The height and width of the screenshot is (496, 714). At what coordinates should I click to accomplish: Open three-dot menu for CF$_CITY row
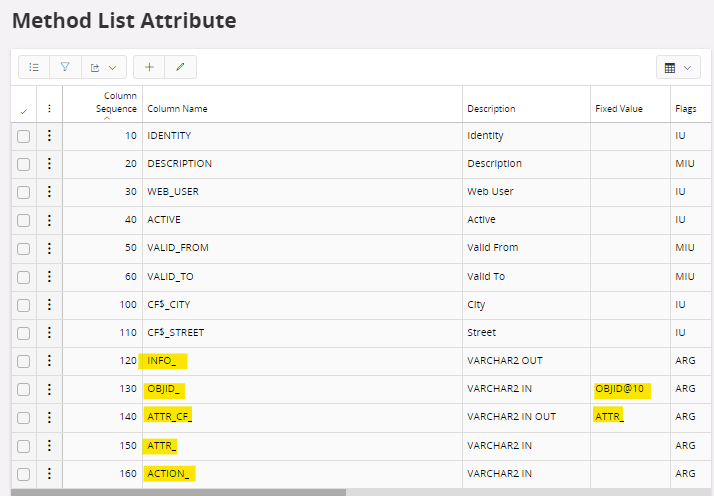tap(49, 304)
